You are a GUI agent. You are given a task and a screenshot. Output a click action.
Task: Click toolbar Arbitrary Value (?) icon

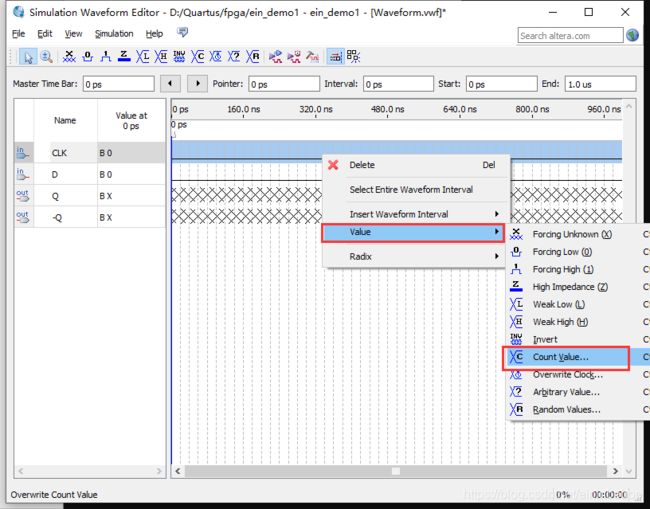pyautogui.click(x=234, y=57)
